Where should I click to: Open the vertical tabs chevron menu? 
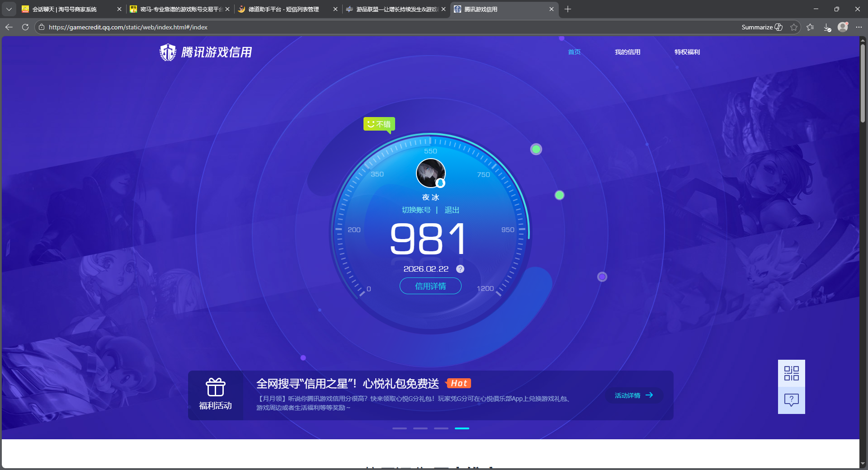[9, 9]
